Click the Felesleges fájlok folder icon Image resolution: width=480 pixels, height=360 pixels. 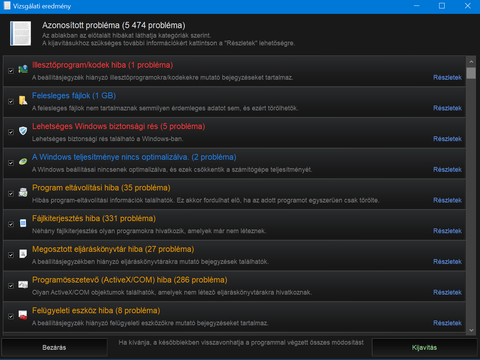(x=23, y=100)
